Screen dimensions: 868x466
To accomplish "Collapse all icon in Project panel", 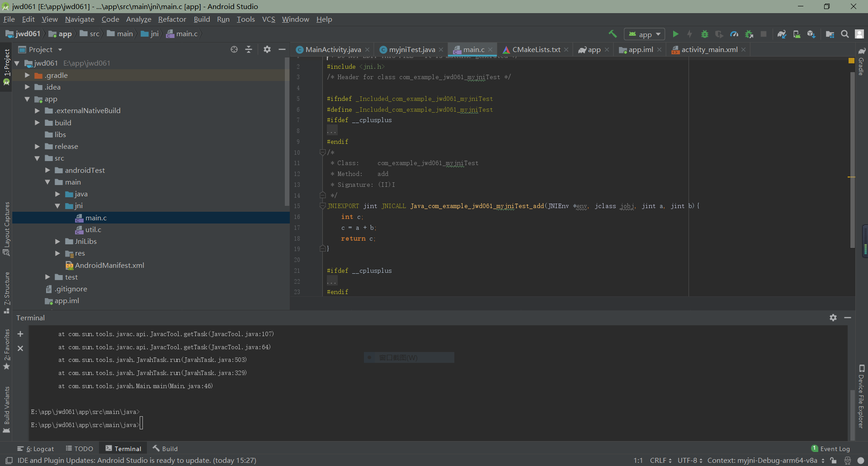I will coord(249,49).
